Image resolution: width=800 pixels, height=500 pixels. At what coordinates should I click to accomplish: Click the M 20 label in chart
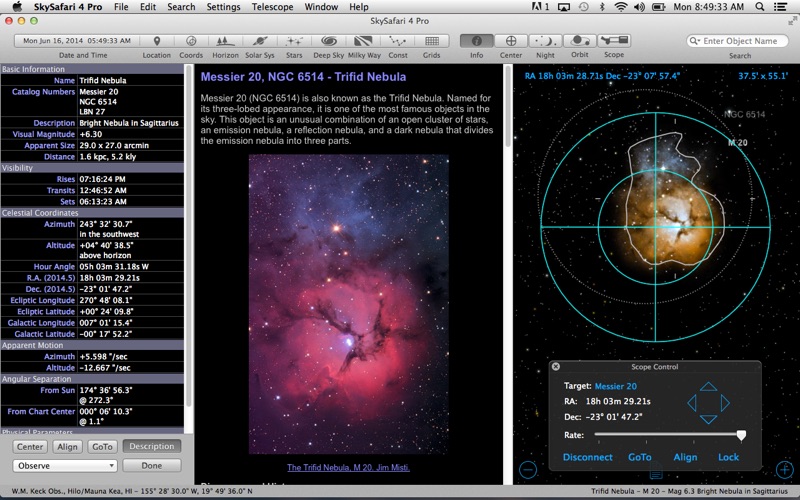pyautogui.click(x=737, y=143)
